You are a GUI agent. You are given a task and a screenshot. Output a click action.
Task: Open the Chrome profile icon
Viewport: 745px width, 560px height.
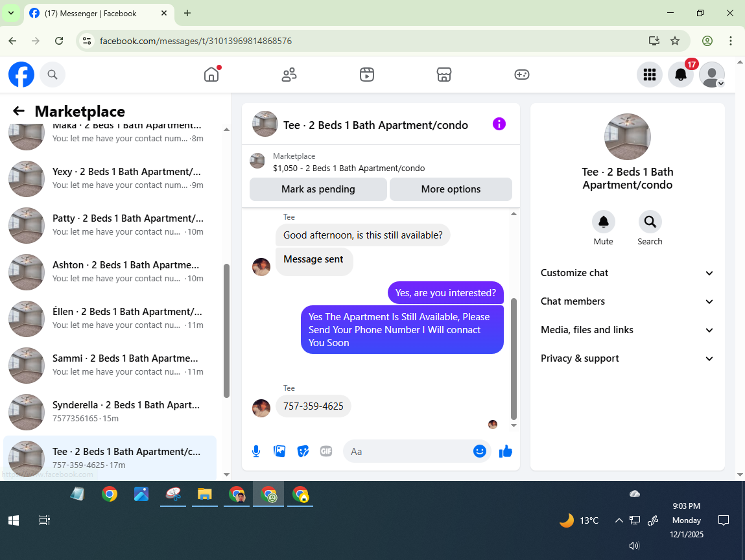pyautogui.click(x=707, y=41)
